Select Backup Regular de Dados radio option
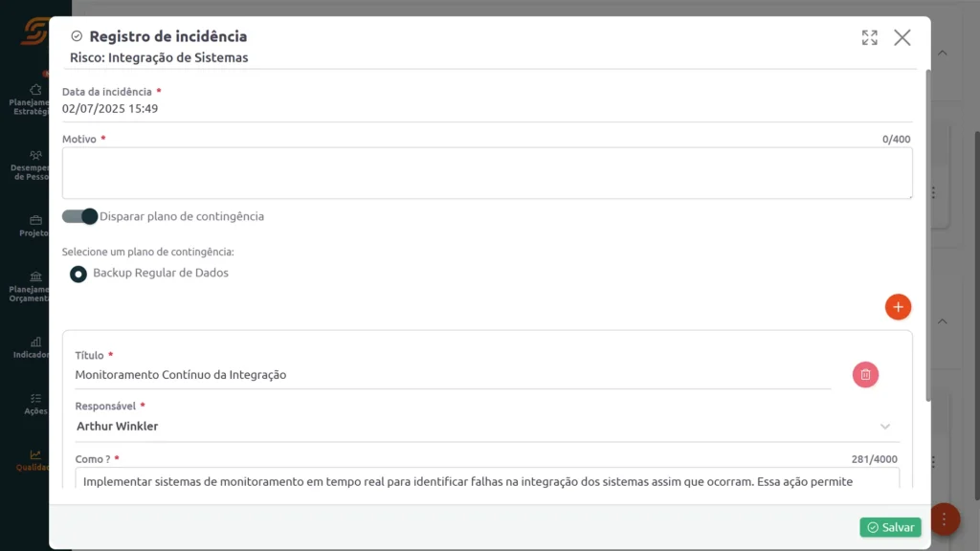The image size is (980, 551). click(x=78, y=274)
